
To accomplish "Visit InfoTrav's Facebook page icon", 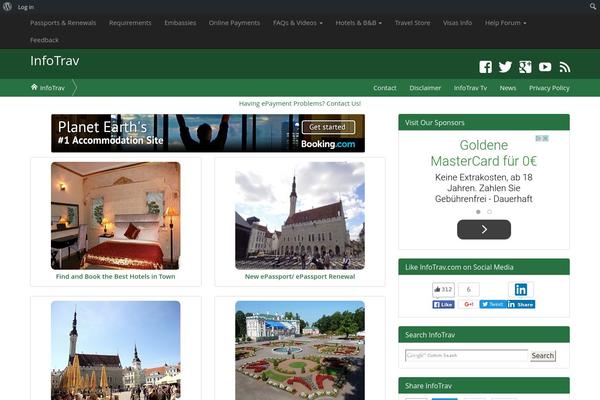I will (486, 67).
